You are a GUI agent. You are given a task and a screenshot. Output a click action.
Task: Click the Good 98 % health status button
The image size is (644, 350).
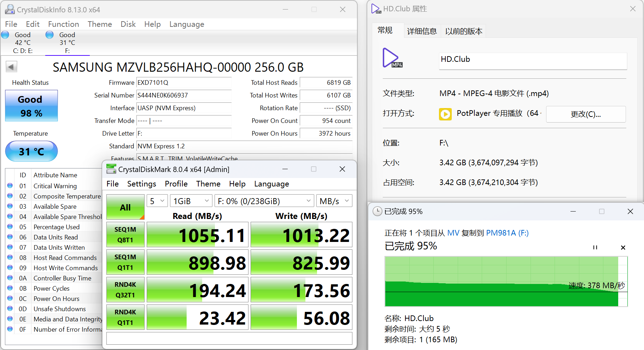pos(31,106)
